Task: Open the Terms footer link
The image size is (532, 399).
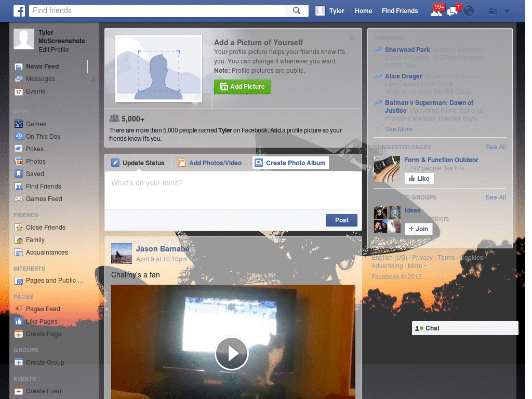Action: [446, 258]
